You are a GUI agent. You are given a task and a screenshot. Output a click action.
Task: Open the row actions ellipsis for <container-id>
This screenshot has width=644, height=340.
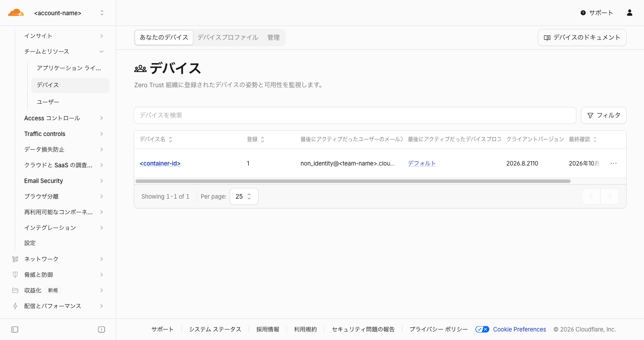(x=614, y=163)
